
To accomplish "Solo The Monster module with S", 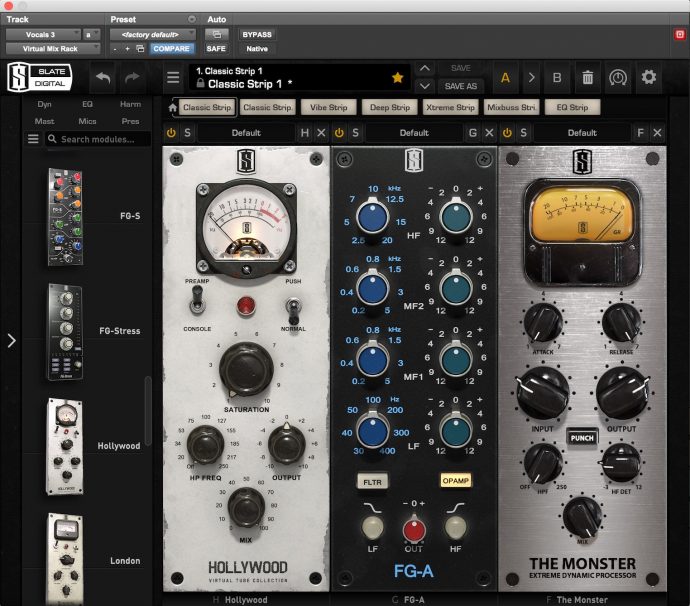I will coord(523,132).
